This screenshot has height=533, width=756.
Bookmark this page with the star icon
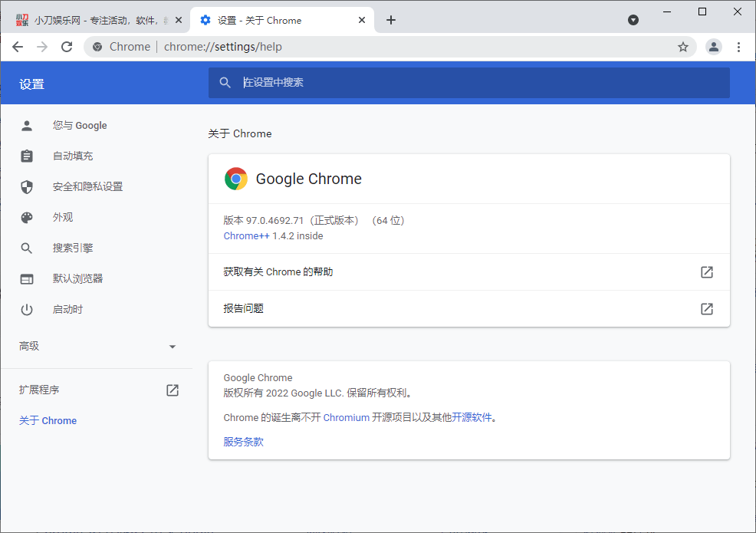(682, 47)
